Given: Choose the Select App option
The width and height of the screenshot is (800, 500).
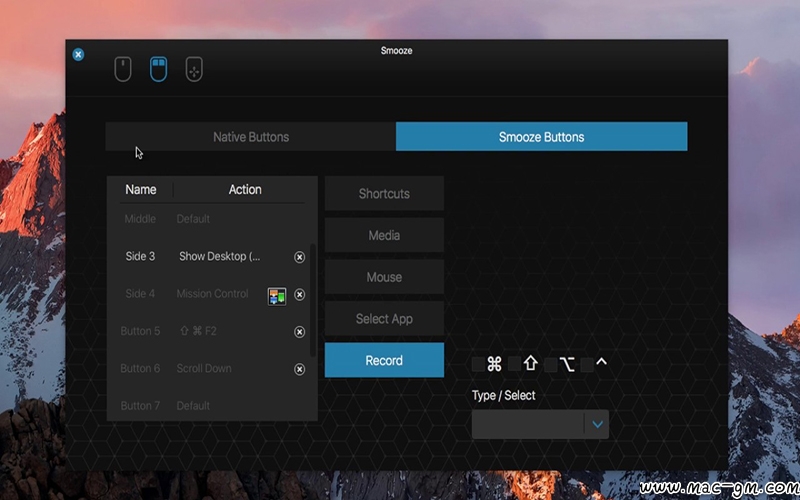Looking at the screenshot, I should tap(384, 319).
